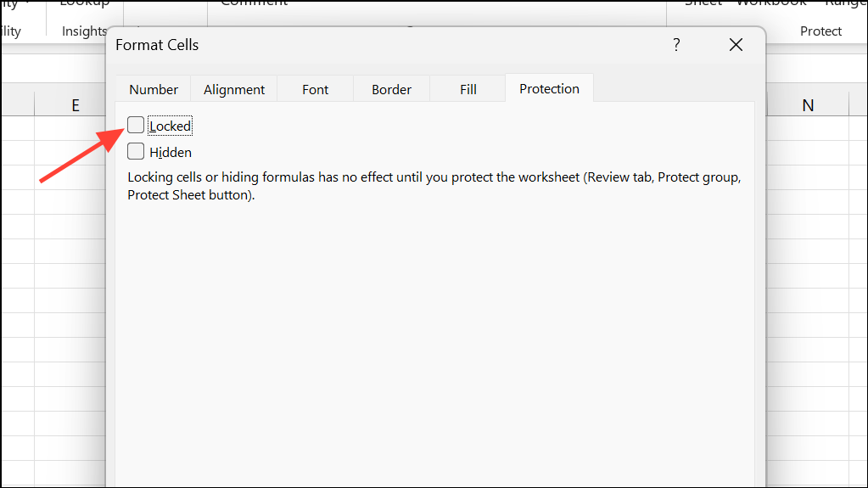
Task: Select the Border tab
Action: 391,89
